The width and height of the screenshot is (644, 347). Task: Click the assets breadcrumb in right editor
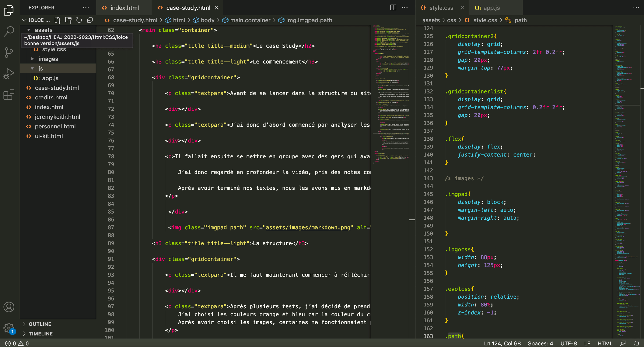[x=431, y=20]
